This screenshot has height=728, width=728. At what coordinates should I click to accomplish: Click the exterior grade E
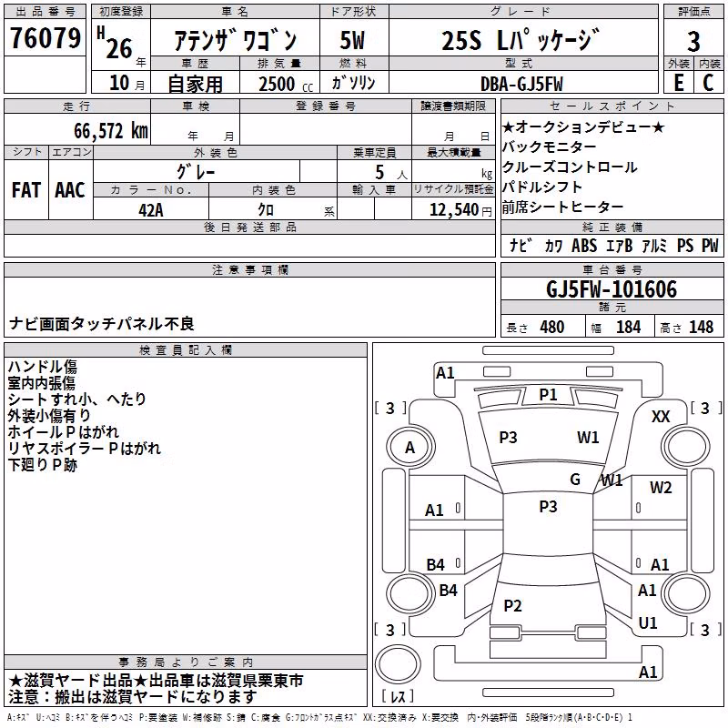point(678,83)
